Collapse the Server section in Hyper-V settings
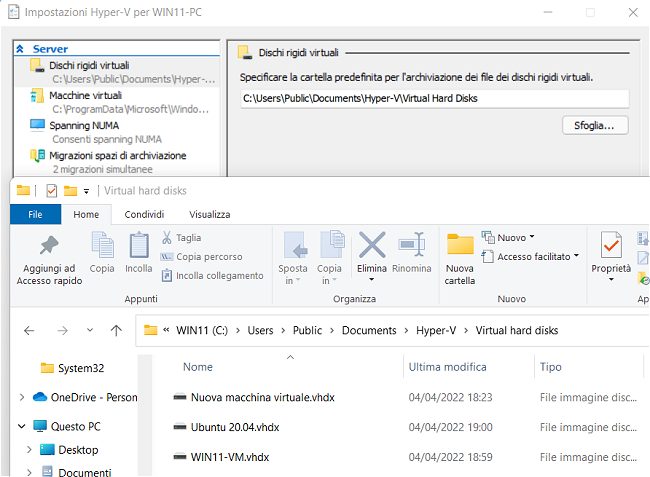 point(20,49)
